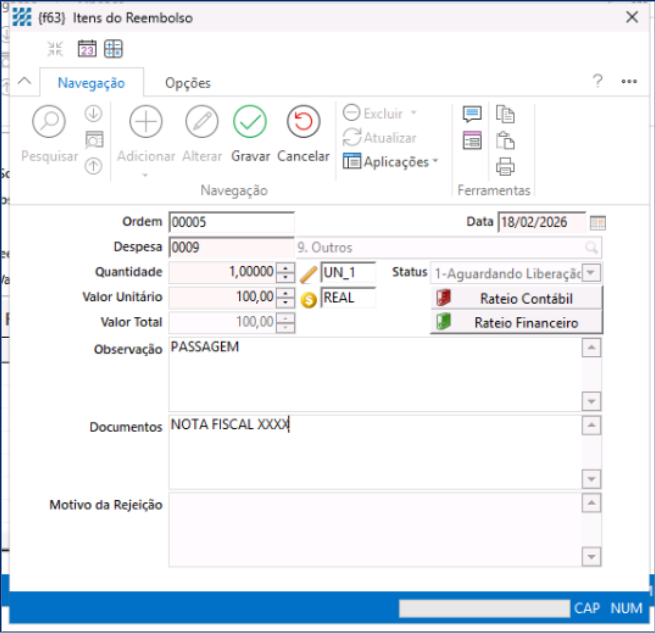
Task: Click the speech bubble comment icon
Action: tap(472, 113)
